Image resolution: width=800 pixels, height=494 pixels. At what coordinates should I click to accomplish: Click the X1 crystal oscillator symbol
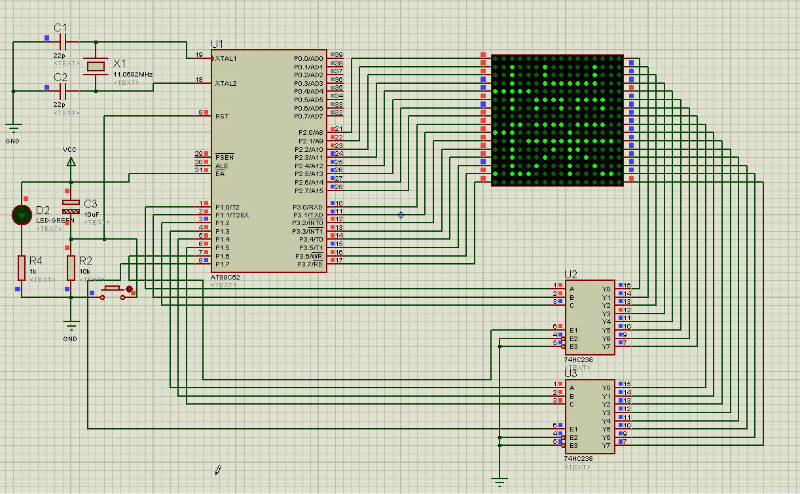click(x=95, y=66)
